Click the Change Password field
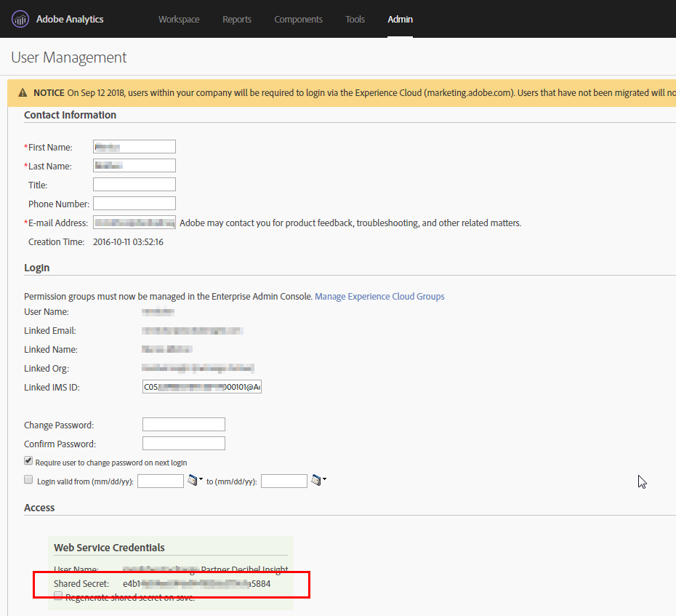 click(x=183, y=424)
